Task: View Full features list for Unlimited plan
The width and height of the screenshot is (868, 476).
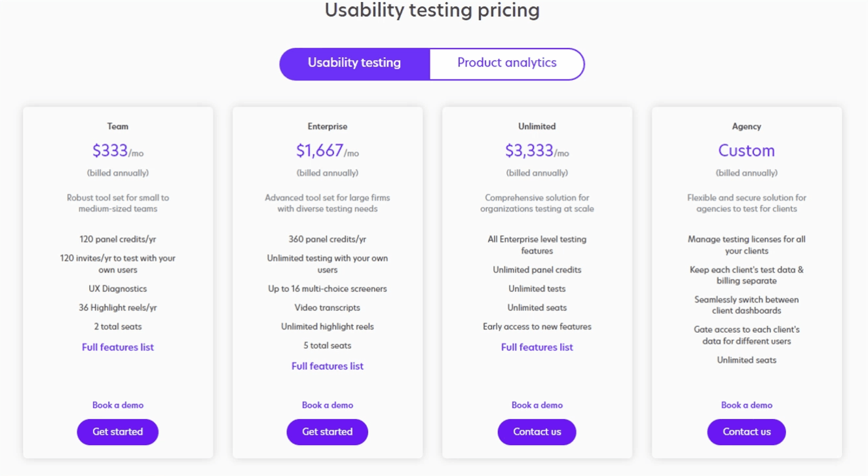Action: [537, 347]
